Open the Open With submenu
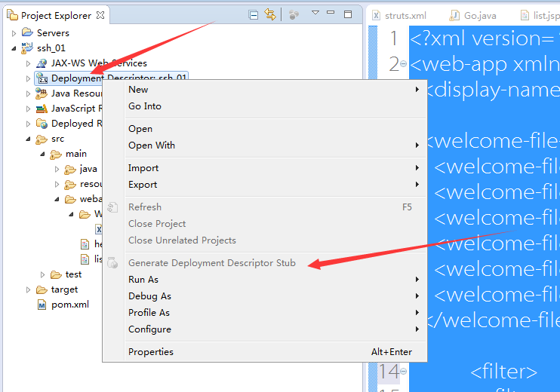 click(275, 145)
